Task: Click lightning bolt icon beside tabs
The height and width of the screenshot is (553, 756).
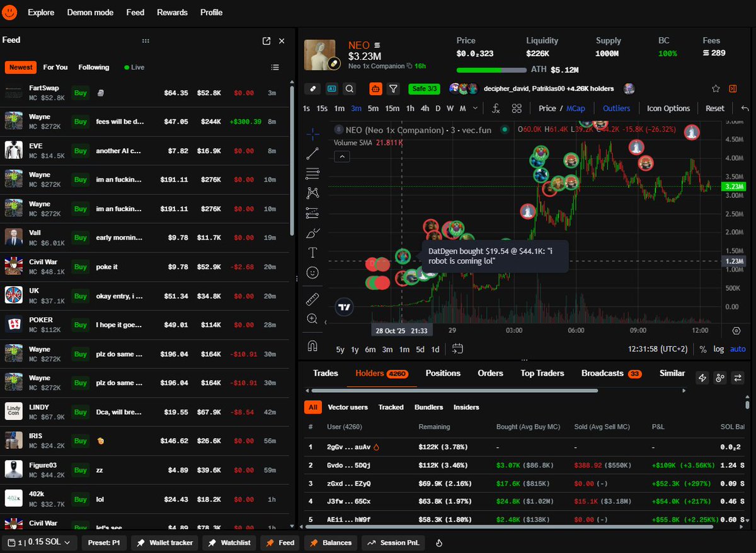Action: coord(703,378)
